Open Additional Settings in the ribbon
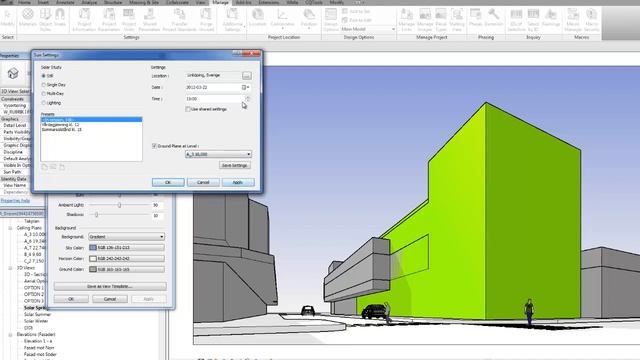This screenshot has width=640, height=360. [232, 19]
